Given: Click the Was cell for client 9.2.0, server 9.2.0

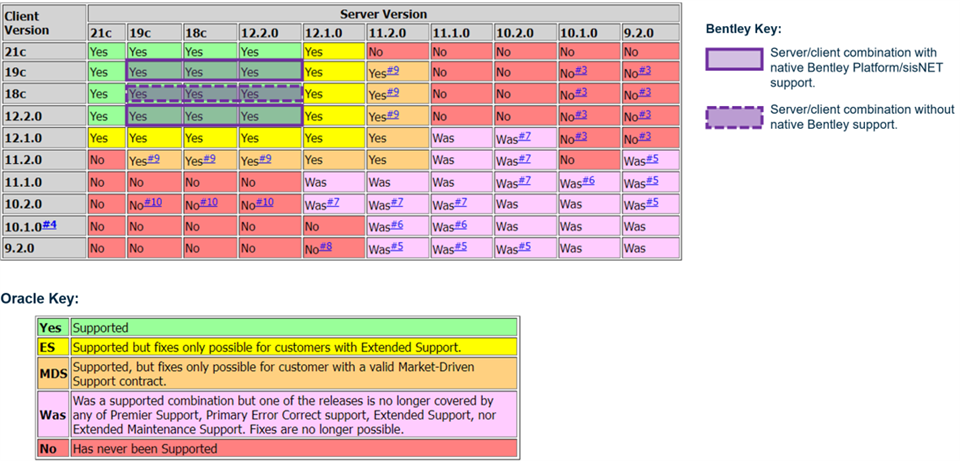Looking at the screenshot, I should pos(651,248).
